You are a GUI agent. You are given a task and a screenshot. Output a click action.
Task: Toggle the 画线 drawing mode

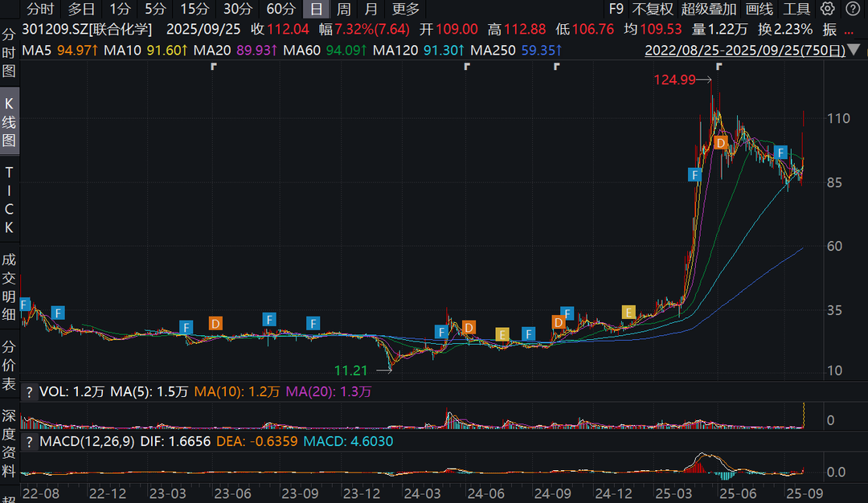click(x=759, y=10)
